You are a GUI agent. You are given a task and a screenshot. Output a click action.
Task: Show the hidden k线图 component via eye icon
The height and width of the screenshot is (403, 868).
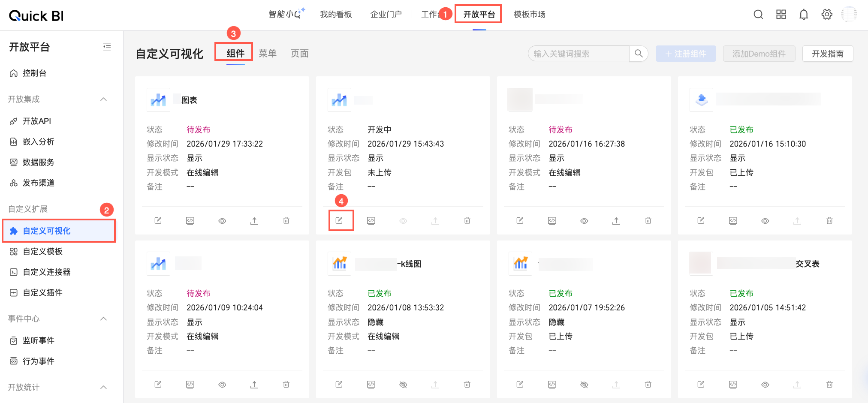tap(403, 385)
